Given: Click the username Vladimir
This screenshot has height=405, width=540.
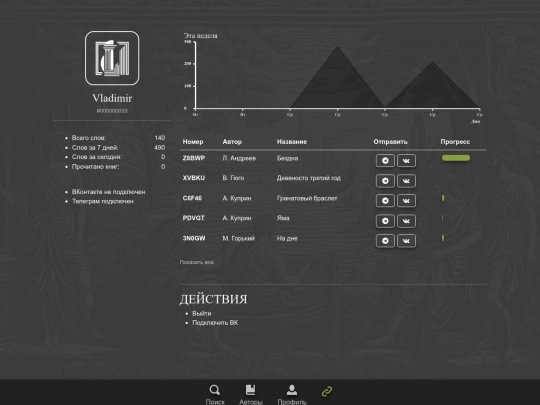Looking at the screenshot, I should (x=112, y=98).
